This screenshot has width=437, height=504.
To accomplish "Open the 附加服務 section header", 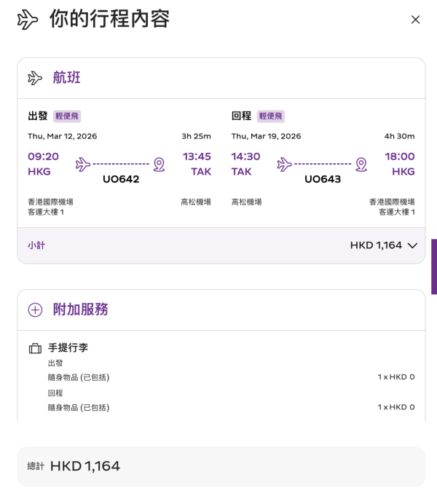I will (x=80, y=310).
